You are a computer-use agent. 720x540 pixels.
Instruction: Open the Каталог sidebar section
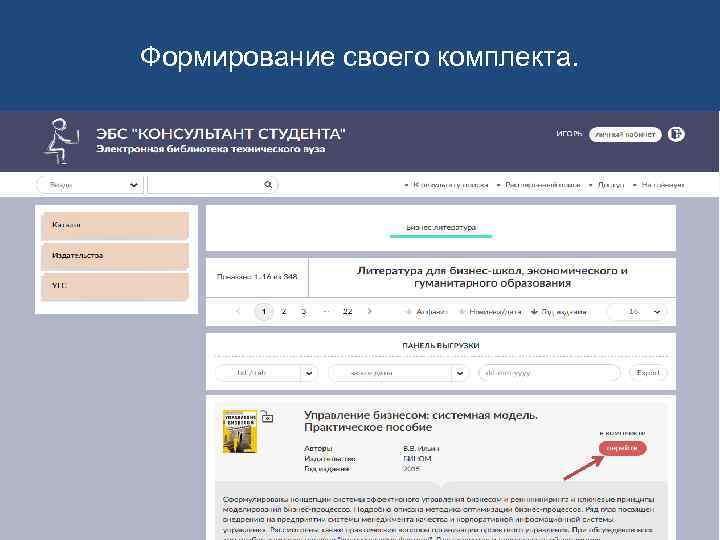[x=115, y=225]
